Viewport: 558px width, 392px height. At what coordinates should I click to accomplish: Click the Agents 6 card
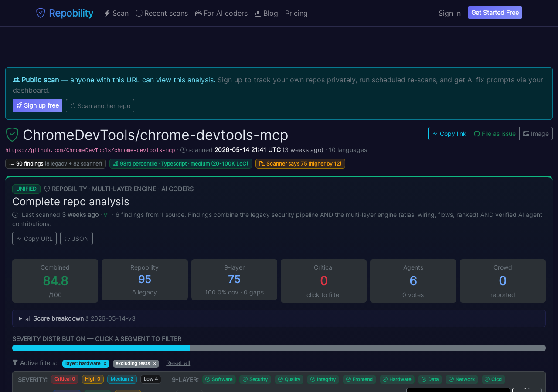pyautogui.click(x=413, y=281)
